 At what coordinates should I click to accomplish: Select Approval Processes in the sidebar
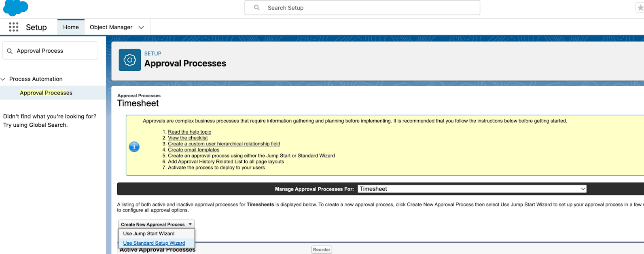tap(46, 93)
